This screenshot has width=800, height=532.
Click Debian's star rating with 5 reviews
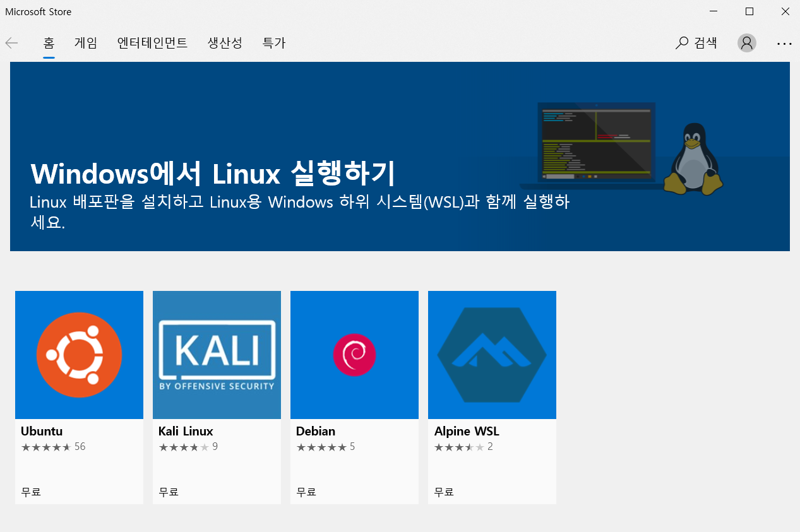pyautogui.click(x=326, y=447)
